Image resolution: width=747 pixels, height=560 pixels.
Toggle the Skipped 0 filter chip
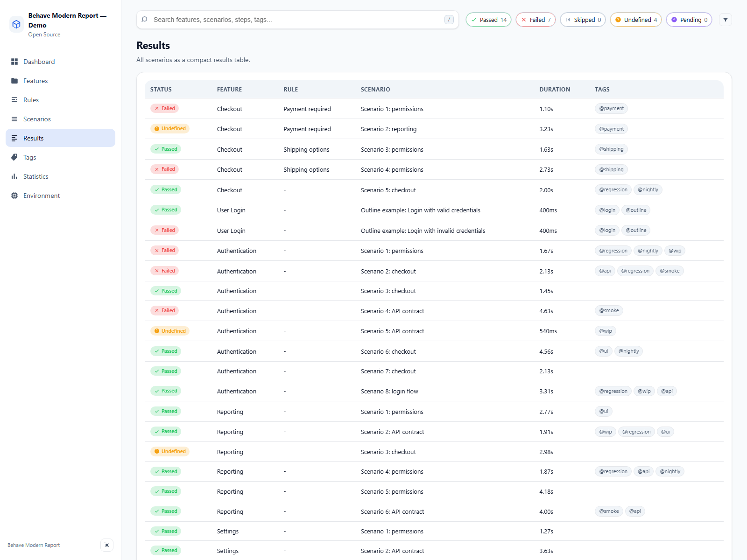click(x=583, y=20)
